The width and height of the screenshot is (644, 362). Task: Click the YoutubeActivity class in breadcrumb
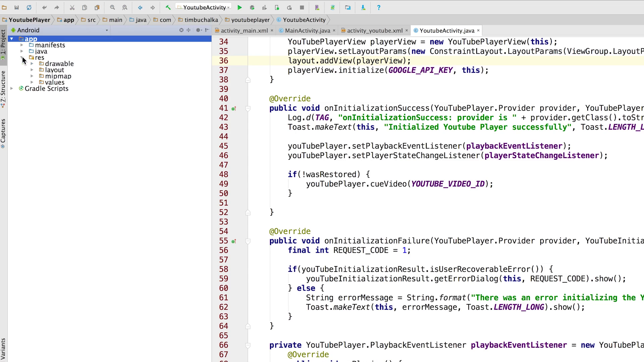[x=304, y=19]
